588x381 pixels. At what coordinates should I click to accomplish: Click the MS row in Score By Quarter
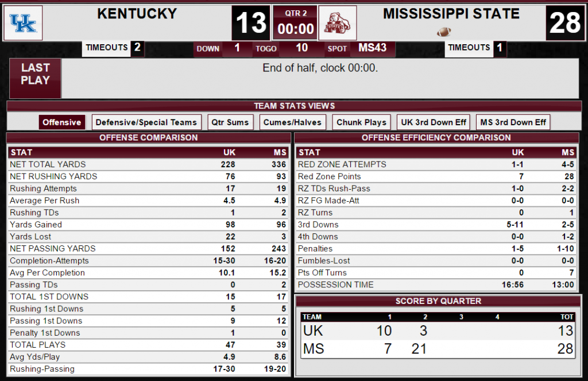[x=438, y=349]
